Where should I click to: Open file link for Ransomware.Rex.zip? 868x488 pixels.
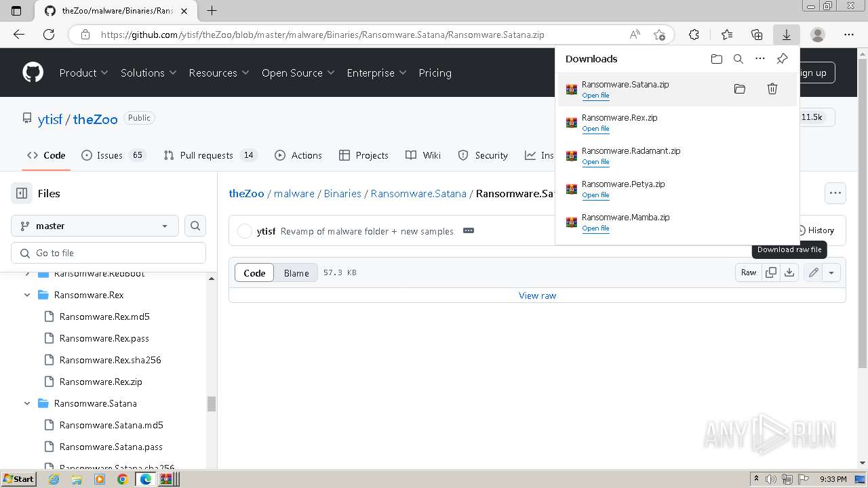595,129
